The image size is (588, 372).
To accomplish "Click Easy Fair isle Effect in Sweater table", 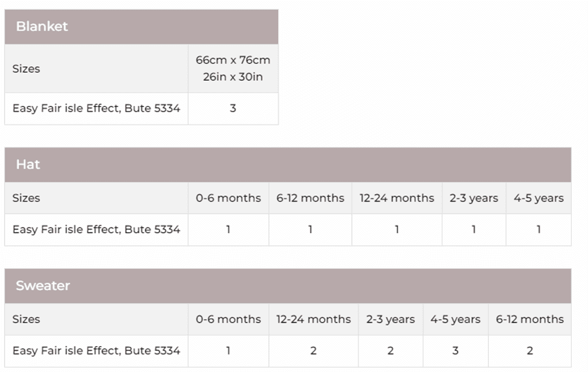I will (x=96, y=351).
